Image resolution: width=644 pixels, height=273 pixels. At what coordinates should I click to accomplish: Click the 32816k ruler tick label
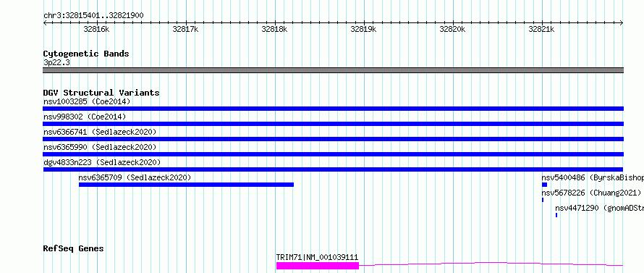(96, 29)
